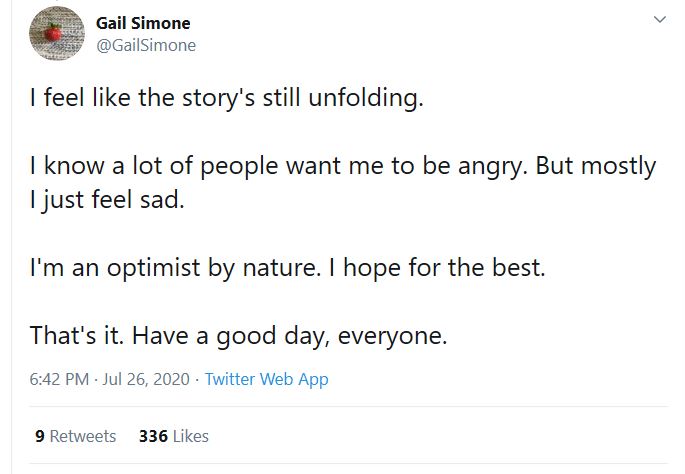
Task: Click the word Retweets below the tweet
Action: [x=83, y=436]
